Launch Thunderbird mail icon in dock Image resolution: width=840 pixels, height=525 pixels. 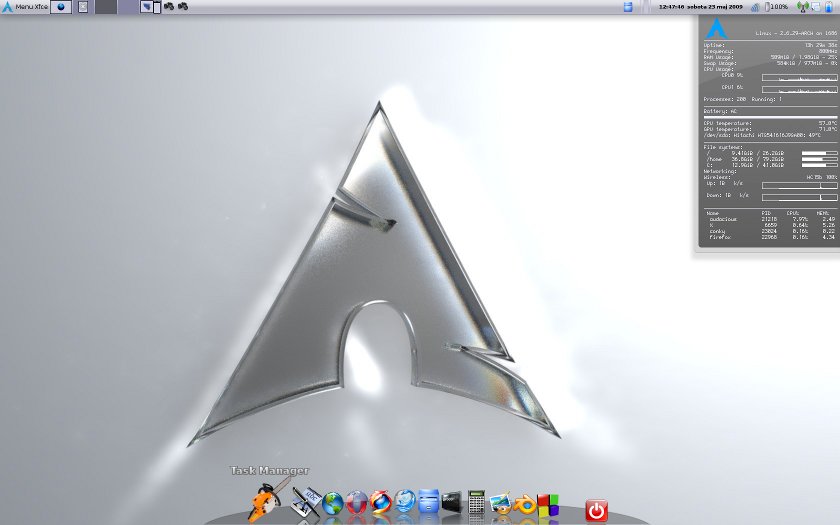coord(405,501)
